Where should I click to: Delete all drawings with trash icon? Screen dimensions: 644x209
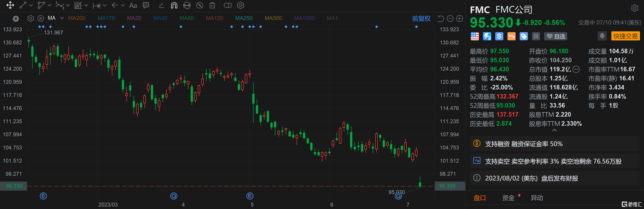pos(212,5)
